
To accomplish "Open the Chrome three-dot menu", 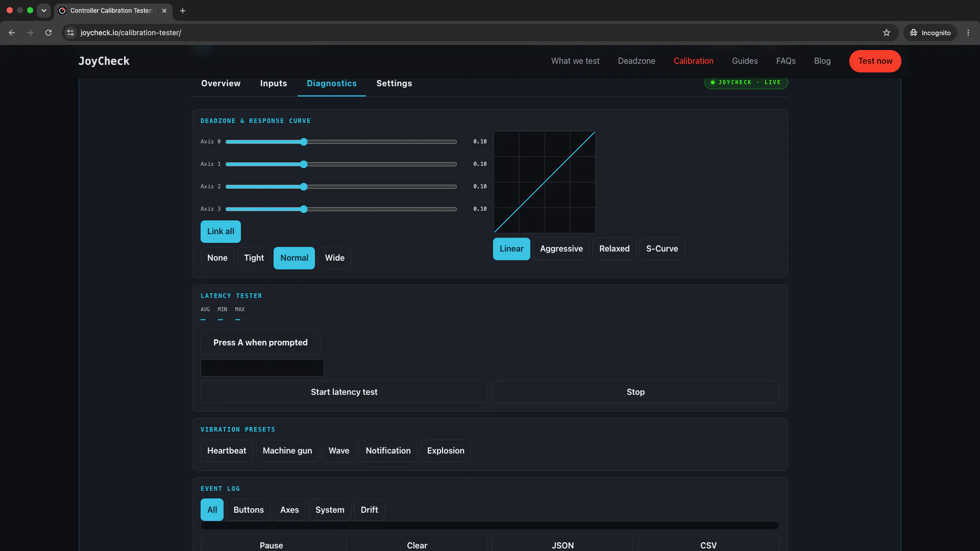I will coord(968,33).
